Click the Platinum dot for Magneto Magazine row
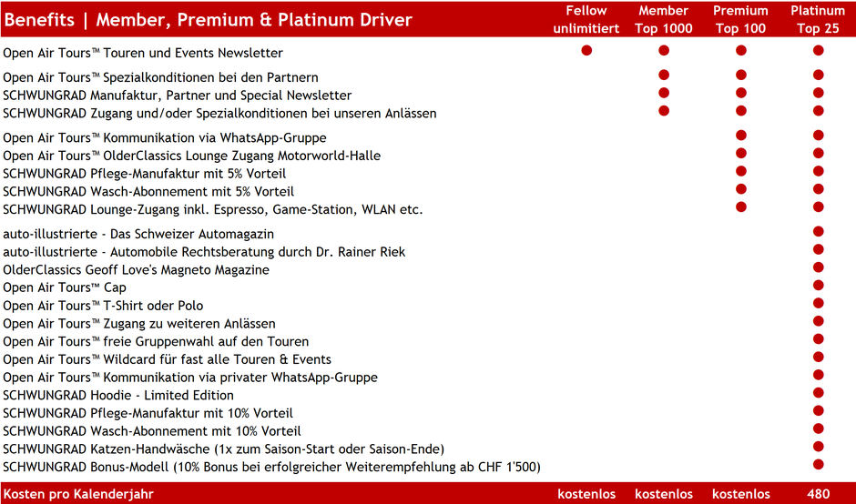Screen dimensions: 856x504 pyautogui.click(x=818, y=267)
